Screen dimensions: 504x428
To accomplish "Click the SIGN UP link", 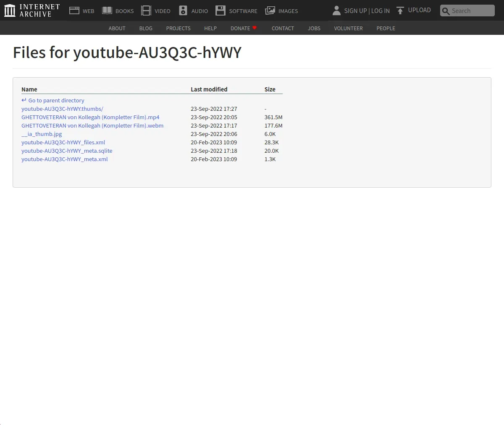I will coord(355,11).
